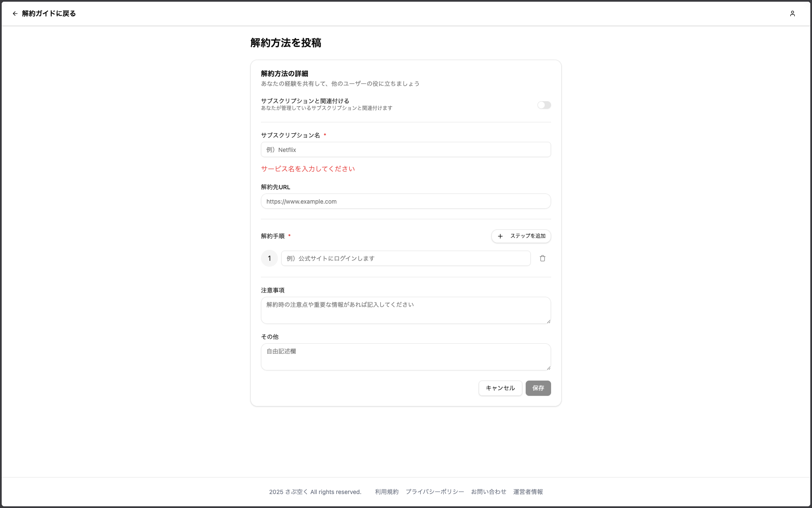Click the キャンセル button
The image size is (812, 508).
(500, 388)
